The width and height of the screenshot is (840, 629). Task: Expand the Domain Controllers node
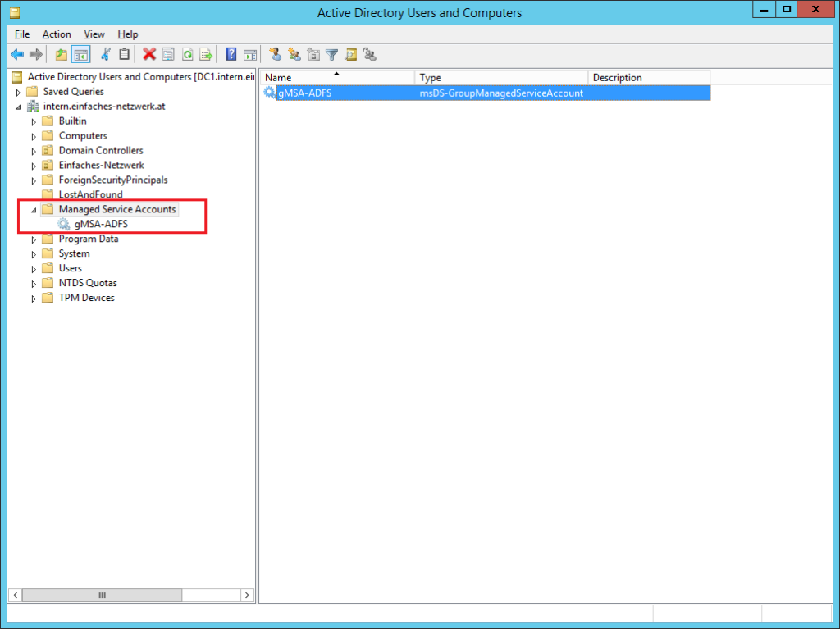(33, 151)
